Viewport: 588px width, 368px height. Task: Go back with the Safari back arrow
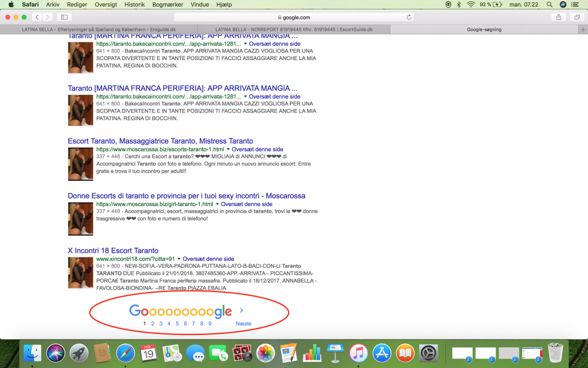pyautogui.click(x=36, y=17)
